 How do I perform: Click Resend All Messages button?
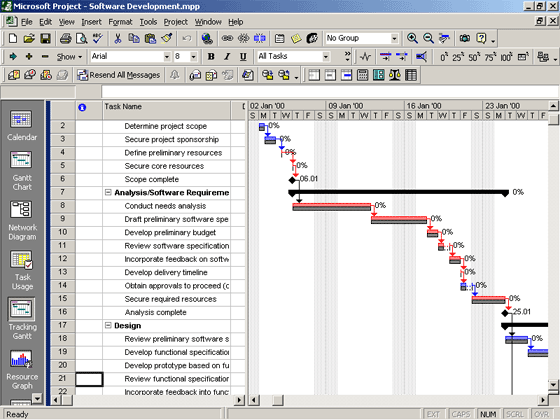[x=119, y=75]
